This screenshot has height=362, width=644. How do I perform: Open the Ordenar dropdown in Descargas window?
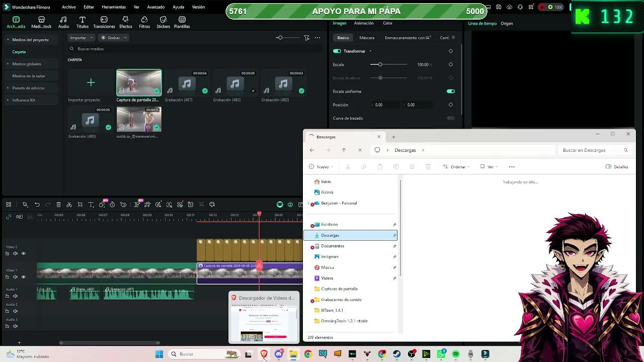click(x=457, y=167)
